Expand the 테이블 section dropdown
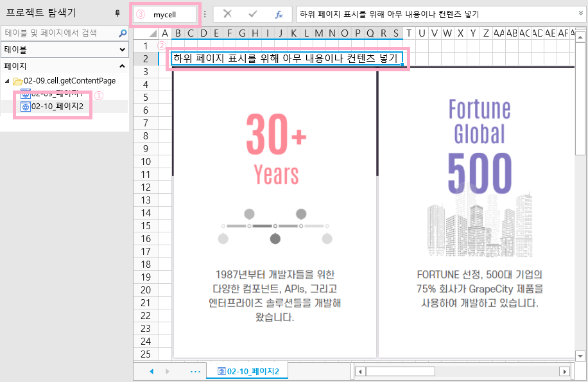Screen dimensions: 588x382 (x=122, y=49)
